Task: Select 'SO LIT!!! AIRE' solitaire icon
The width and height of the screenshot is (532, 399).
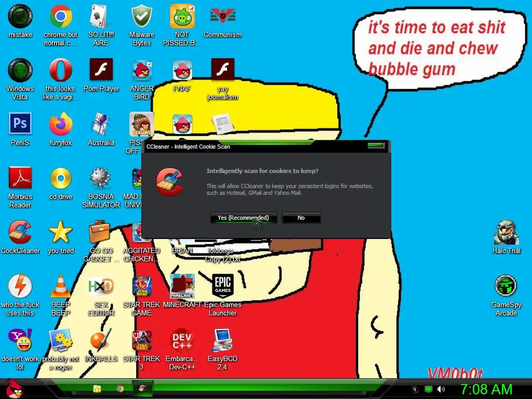Action: [101, 25]
